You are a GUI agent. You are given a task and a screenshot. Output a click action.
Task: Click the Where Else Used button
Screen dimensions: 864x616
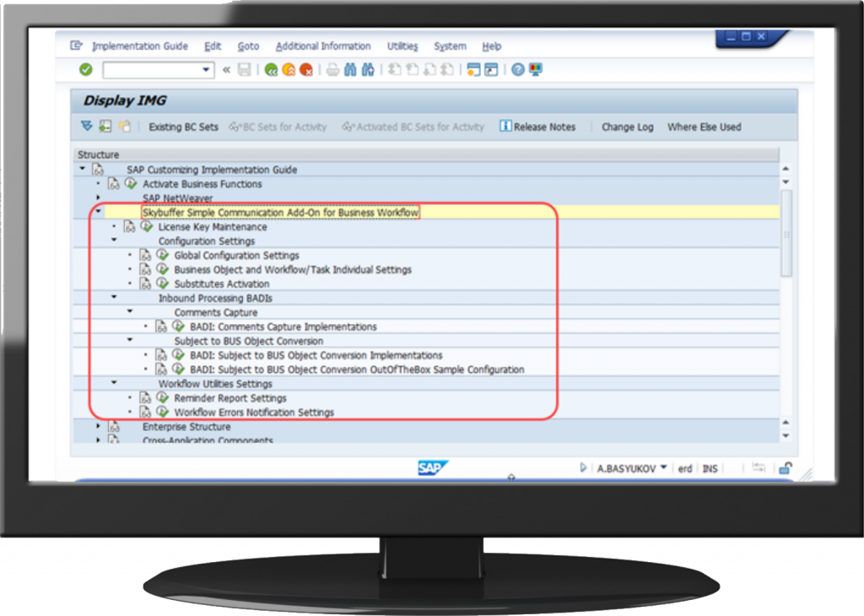point(705,127)
